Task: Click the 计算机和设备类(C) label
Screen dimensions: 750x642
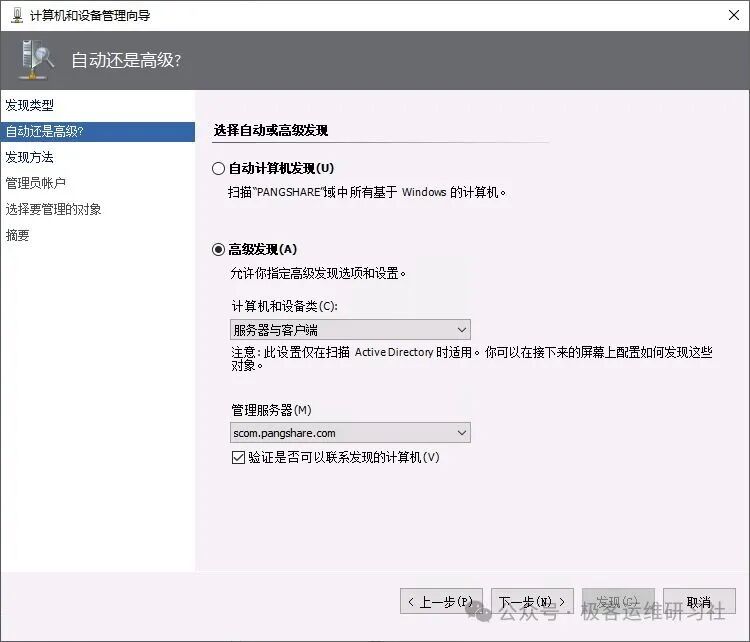Action: [x=285, y=306]
